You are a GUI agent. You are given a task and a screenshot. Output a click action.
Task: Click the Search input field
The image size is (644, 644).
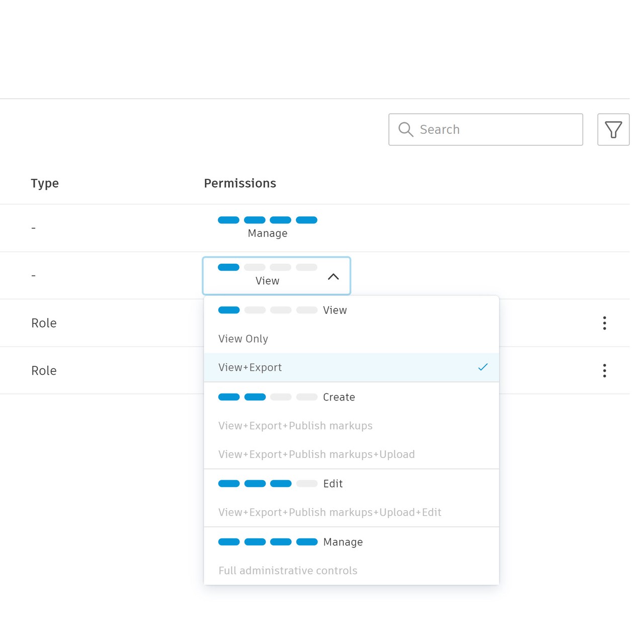pos(486,130)
